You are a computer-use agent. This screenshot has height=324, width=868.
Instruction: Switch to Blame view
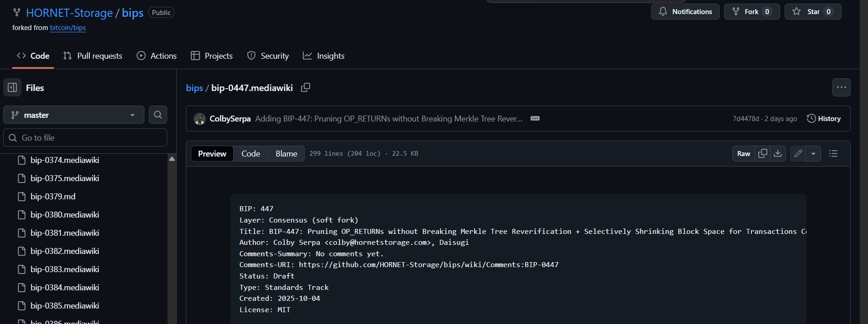pyautogui.click(x=286, y=154)
